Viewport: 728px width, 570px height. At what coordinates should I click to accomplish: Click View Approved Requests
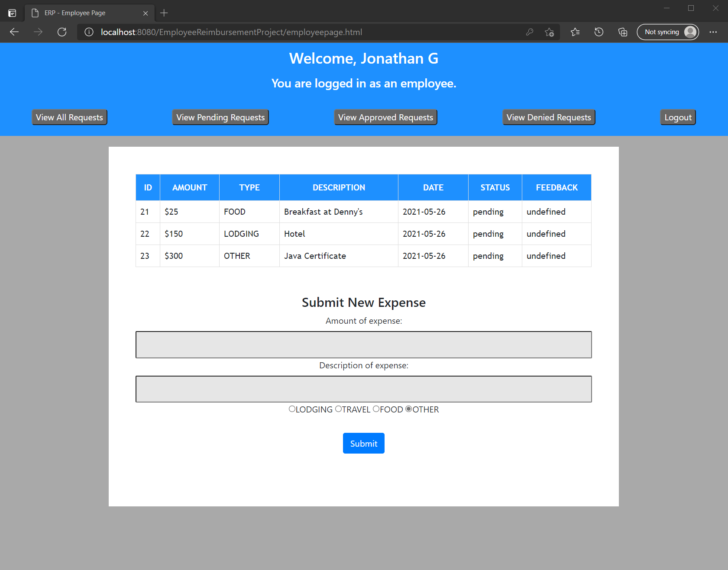pyautogui.click(x=385, y=117)
